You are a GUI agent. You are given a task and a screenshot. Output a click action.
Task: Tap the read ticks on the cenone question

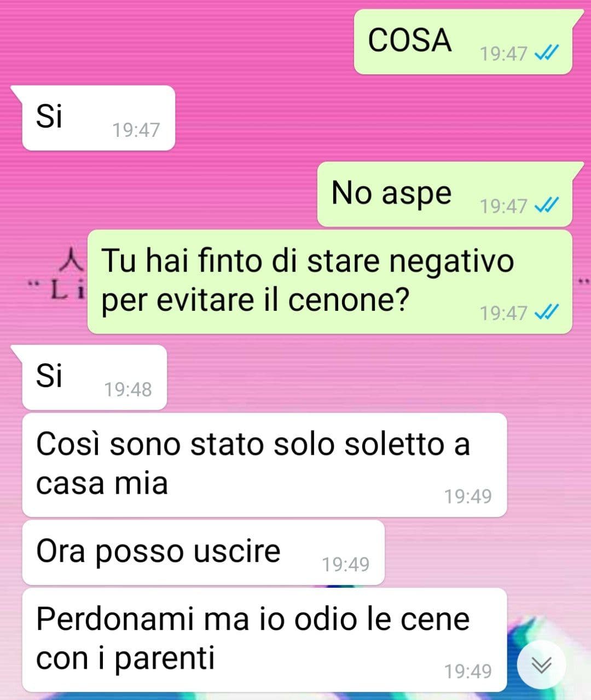pos(546,313)
